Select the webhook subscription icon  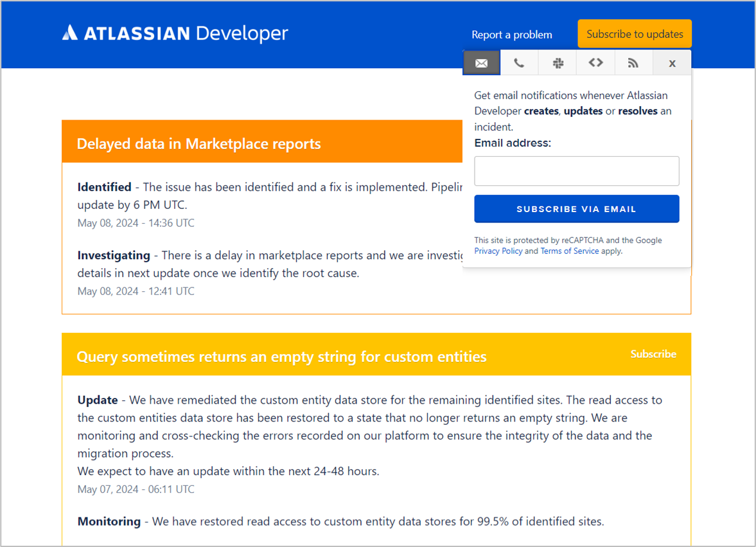click(x=595, y=62)
